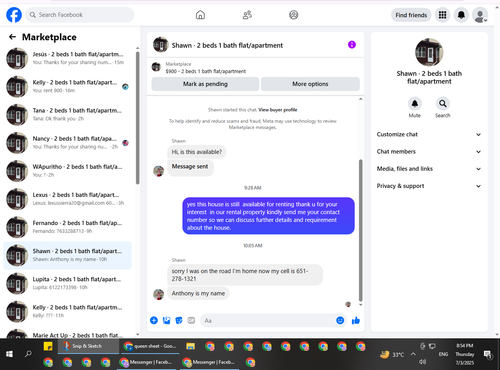Image resolution: width=500 pixels, height=370 pixels.
Task: Open the taskbar search magnifier
Action: click(28, 354)
